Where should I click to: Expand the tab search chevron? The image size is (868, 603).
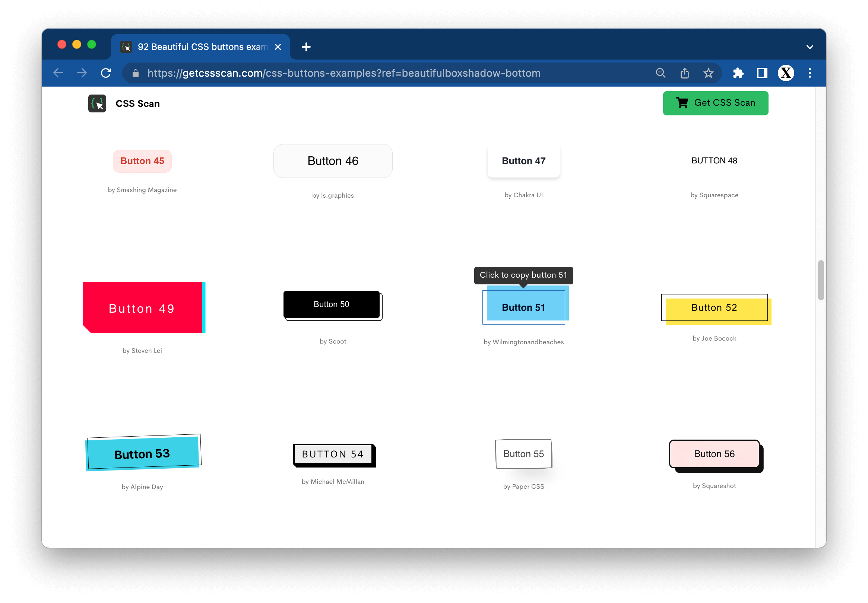(810, 47)
